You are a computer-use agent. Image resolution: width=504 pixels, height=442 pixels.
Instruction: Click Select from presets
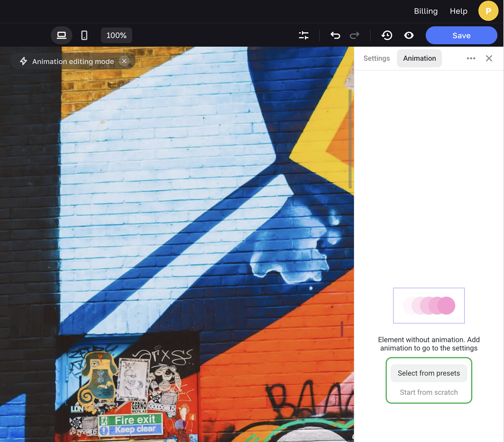(429, 373)
